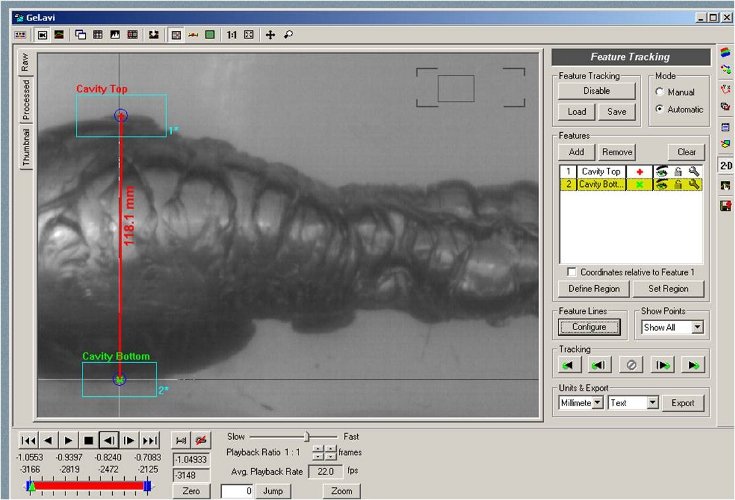This screenshot has width=735, height=500.
Task: Click the Slow-Fast playback speed slider
Action: (293, 437)
